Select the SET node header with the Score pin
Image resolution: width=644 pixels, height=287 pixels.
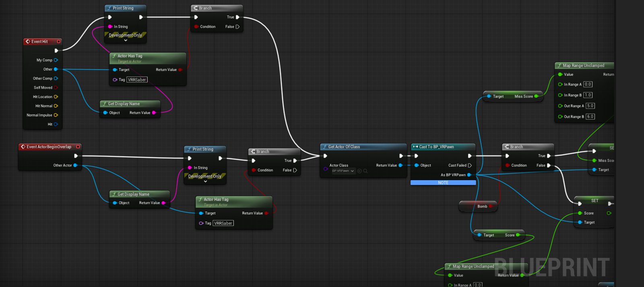pos(594,200)
